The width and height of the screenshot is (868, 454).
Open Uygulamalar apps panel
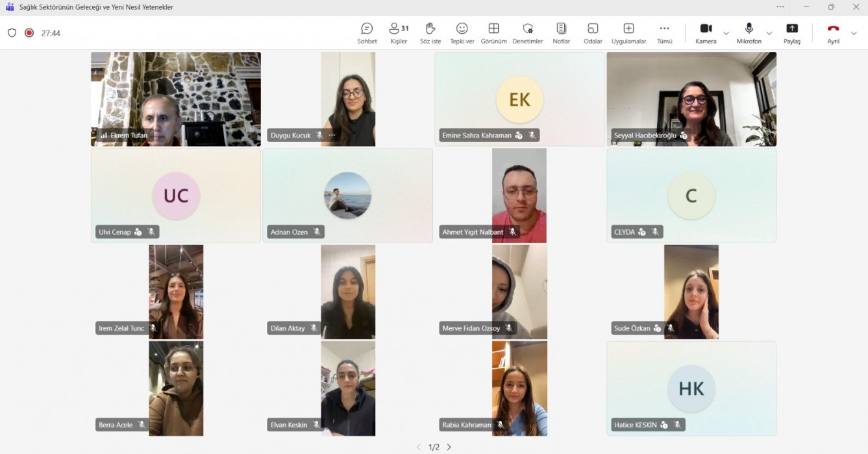[628, 32]
